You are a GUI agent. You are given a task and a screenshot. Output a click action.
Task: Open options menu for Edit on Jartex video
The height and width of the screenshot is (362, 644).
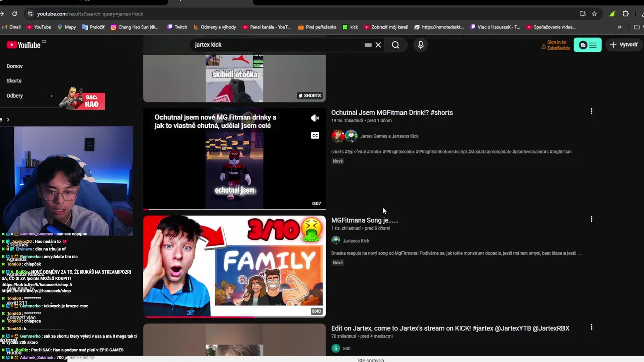(x=591, y=327)
